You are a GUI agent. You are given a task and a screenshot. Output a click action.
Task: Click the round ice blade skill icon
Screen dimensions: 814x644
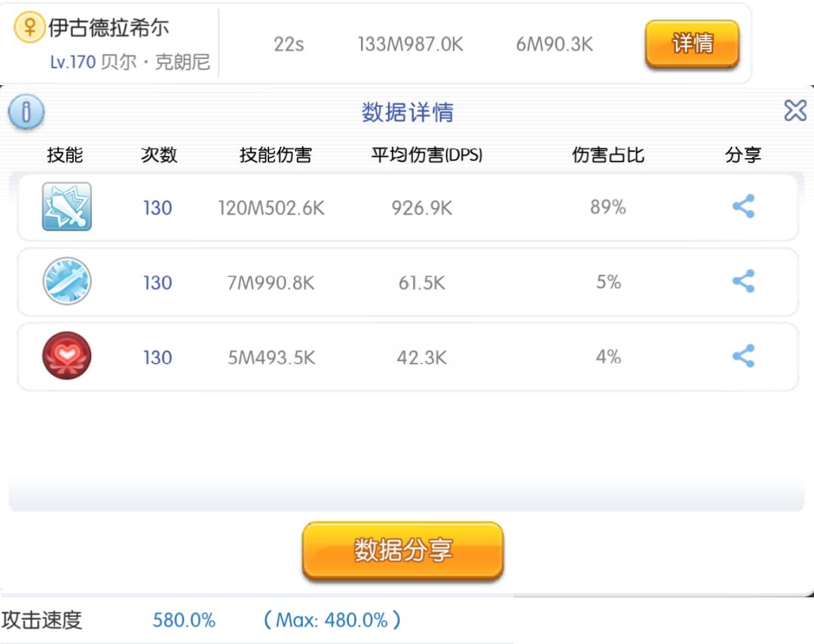pos(67,281)
